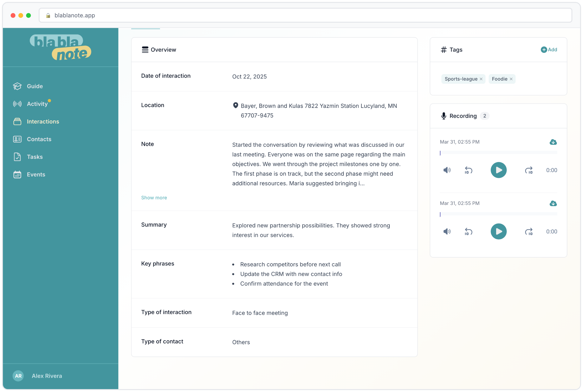
Task: Download the first recording from Mar 31
Action: pyautogui.click(x=553, y=142)
